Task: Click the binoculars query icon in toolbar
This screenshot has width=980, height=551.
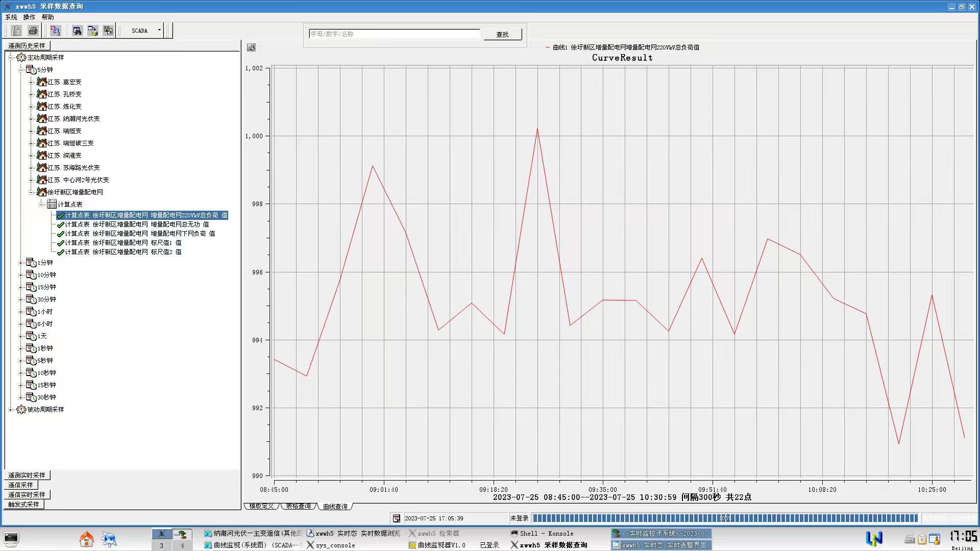Action: (x=77, y=31)
